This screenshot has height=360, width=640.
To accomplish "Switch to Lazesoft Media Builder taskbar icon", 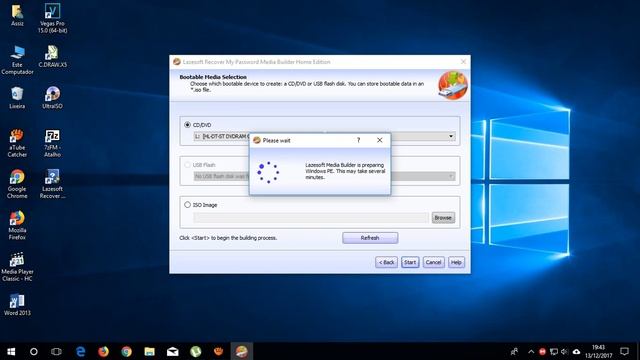I will pyautogui.click(x=242, y=351).
